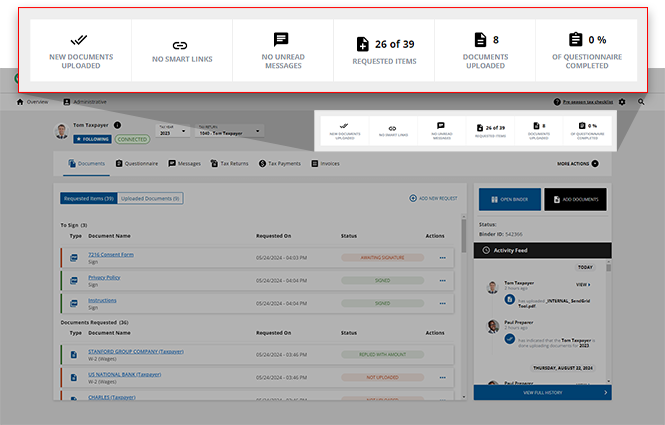Screen dimensions: 665x425
Task: Open settings with the gear icon
Action: click(622, 102)
